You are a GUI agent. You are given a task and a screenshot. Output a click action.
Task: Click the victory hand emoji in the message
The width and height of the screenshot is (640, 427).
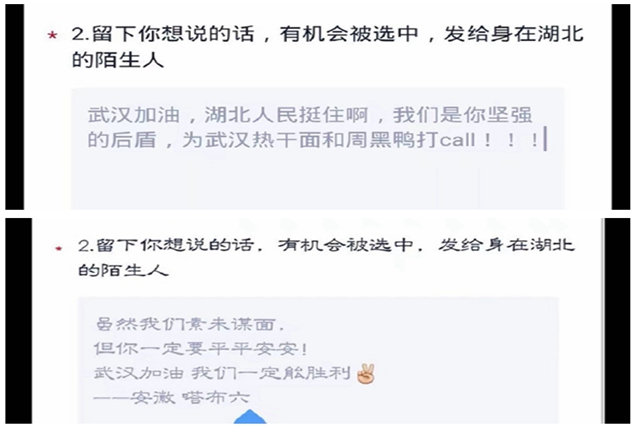pos(365,374)
